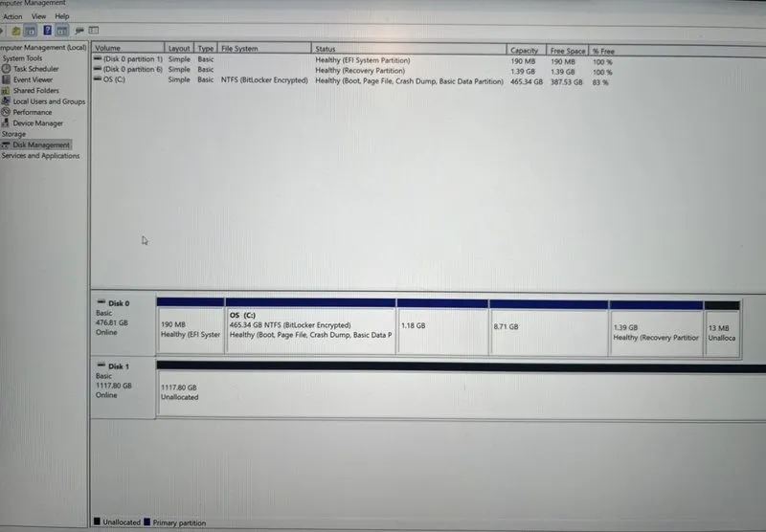
Task: Select Computer Management (Local) root node
Action: tap(43, 47)
